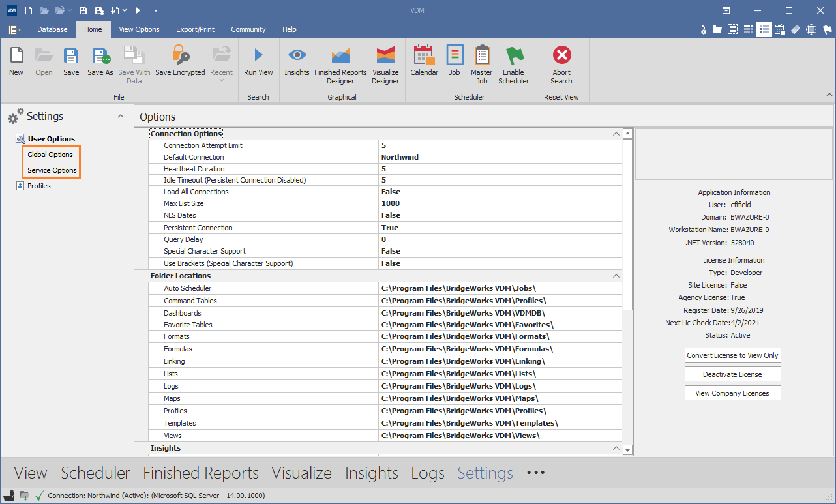
Task: Click Convert License to View Only
Action: [732, 355]
